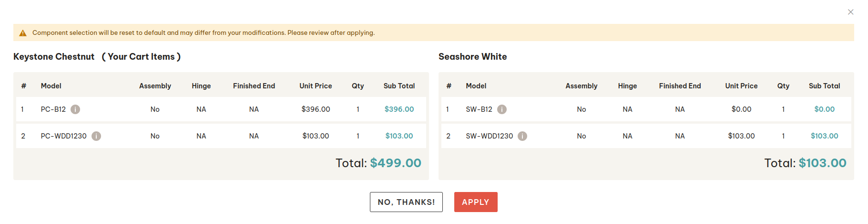Click the Seashore White $103.00 grand total

822,163
